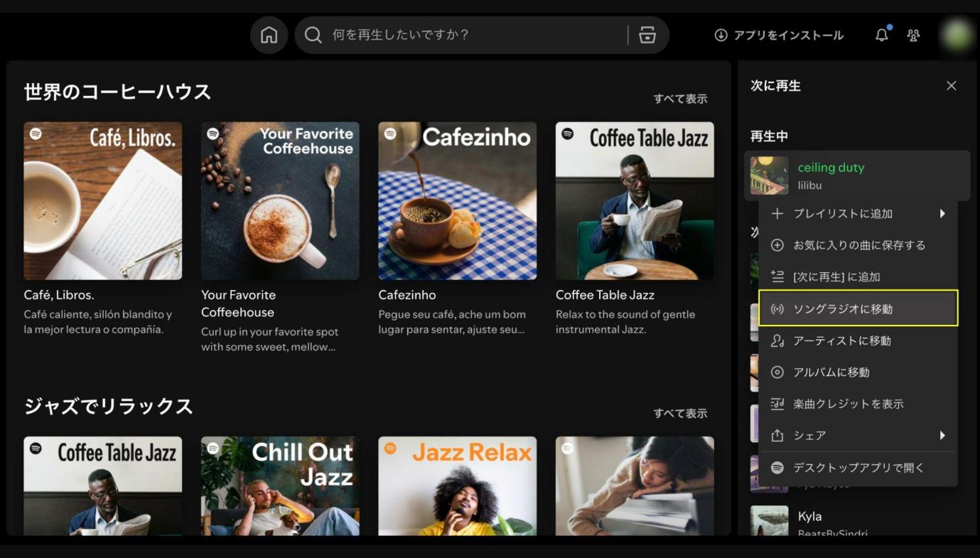980x558 pixels.
Task: Open ジャズでリラックス section heading
Action: [x=109, y=406]
